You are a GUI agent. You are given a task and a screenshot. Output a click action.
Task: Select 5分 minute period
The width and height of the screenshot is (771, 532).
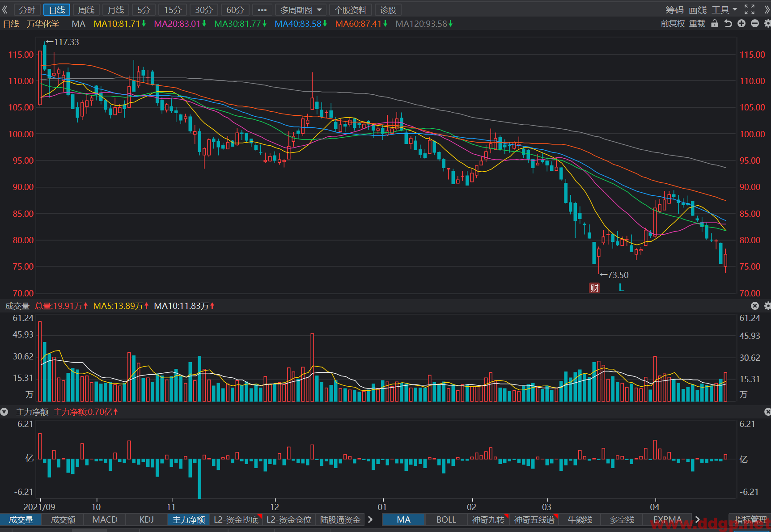(144, 10)
